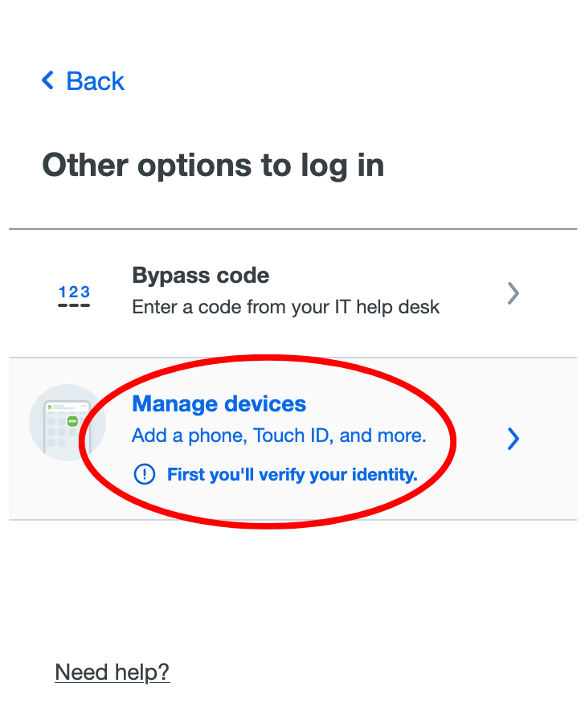Screen dimensions: 585x728
Task: Click the green badge on device icon
Action: coord(73,422)
